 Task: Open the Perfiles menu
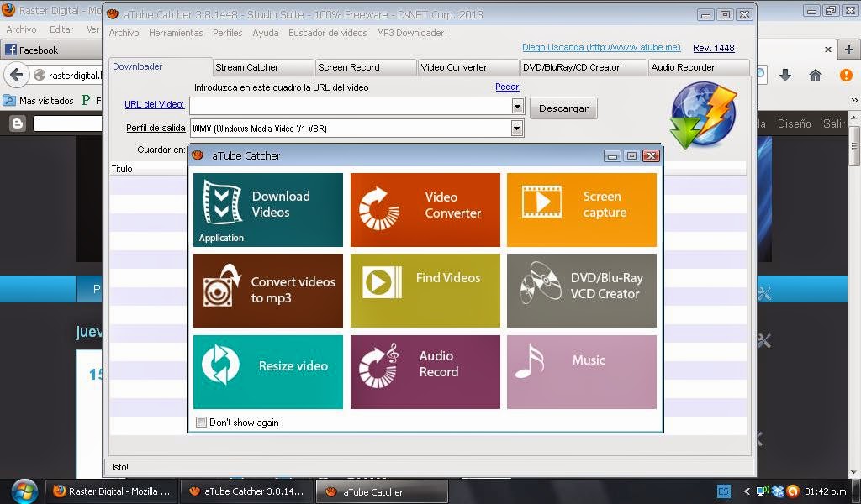point(227,33)
